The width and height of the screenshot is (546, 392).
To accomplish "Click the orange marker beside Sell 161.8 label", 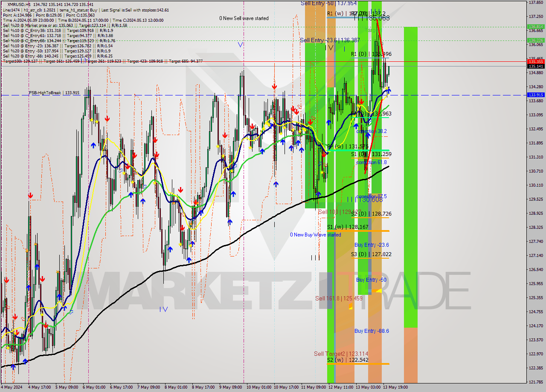I will click(350, 306).
